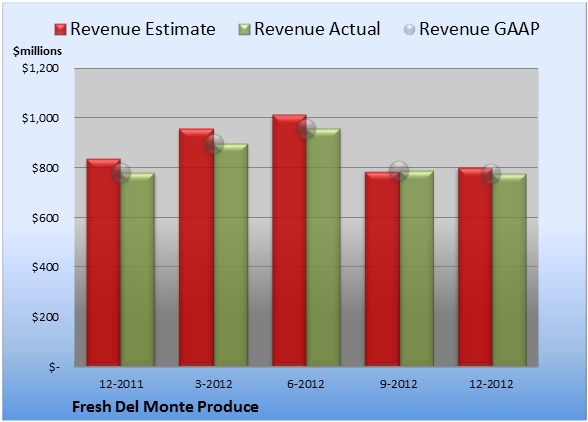588x422 pixels.
Task: Click the "12-2012" quarter label
Action: pyautogui.click(x=491, y=384)
